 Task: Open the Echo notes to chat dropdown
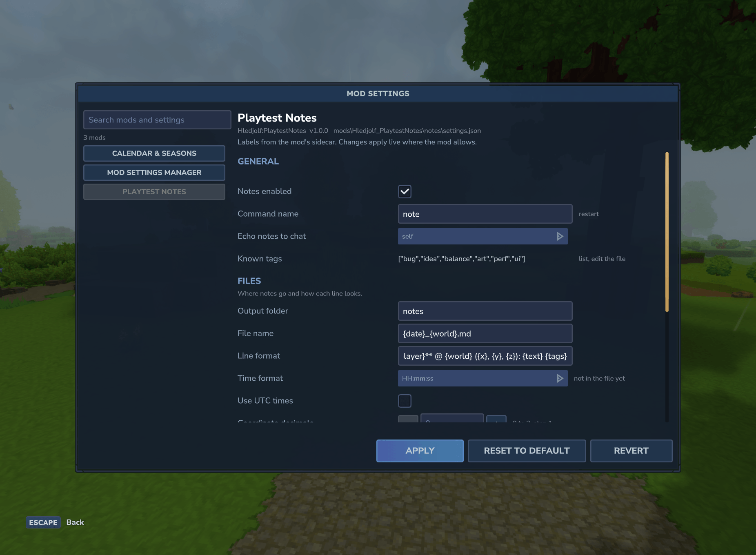[483, 236]
